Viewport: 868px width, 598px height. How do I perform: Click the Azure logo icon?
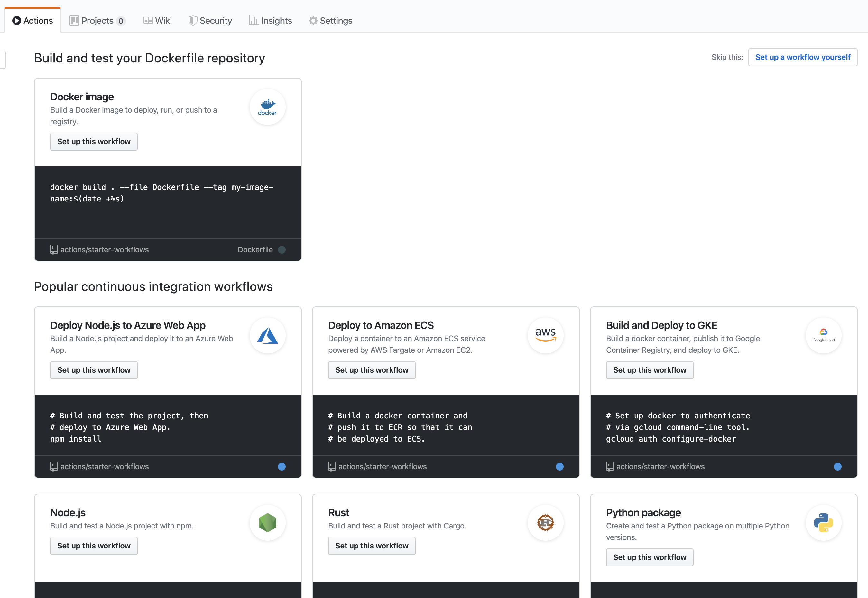pos(267,336)
